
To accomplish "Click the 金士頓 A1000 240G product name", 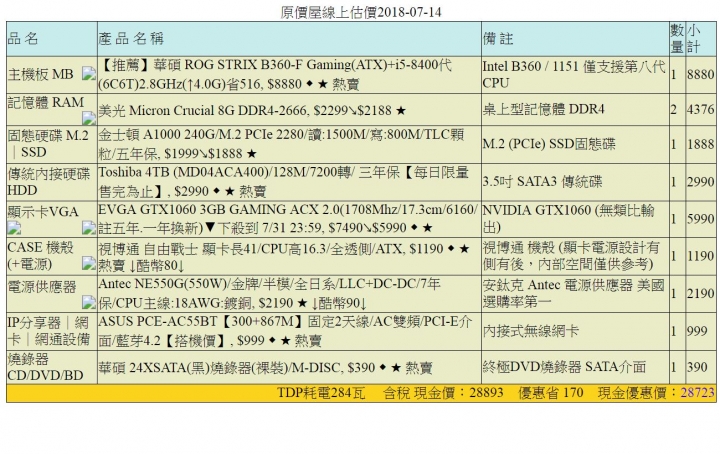I will click(281, 144).
